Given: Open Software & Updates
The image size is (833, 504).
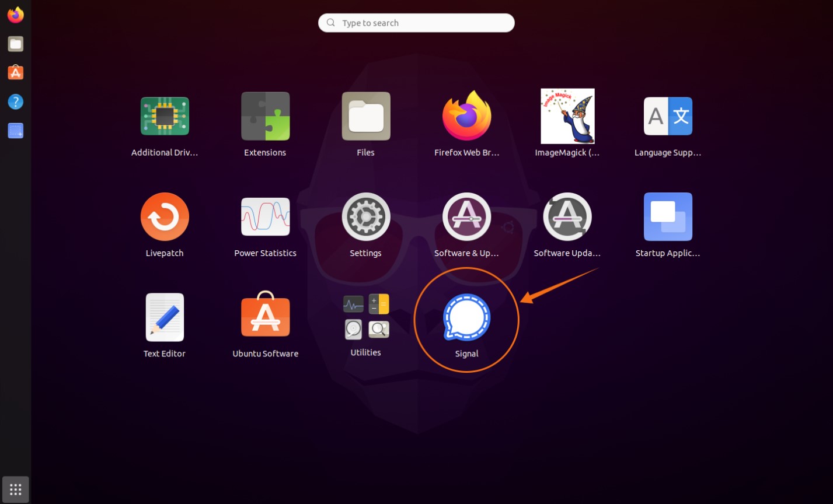Looking at the screenshot, I should [466, 216].
